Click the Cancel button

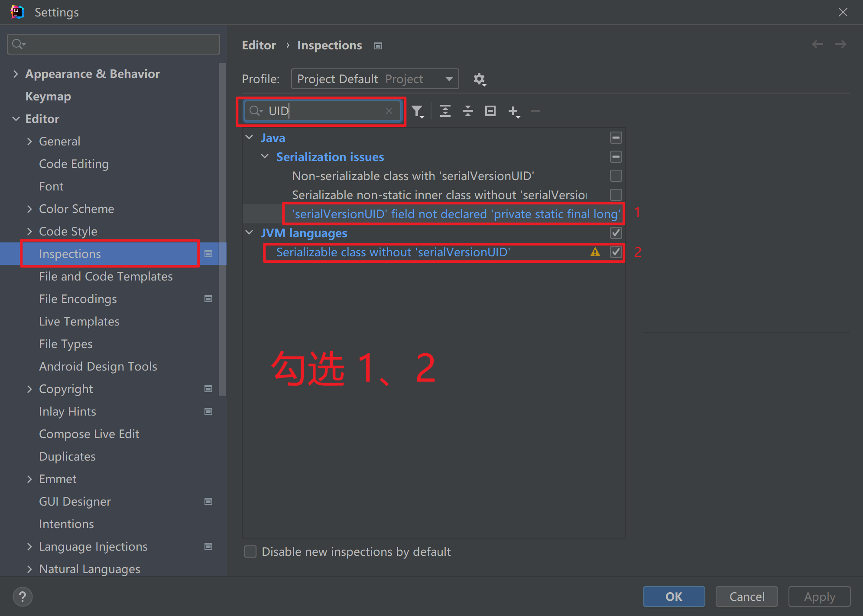(x=746, y=597)
